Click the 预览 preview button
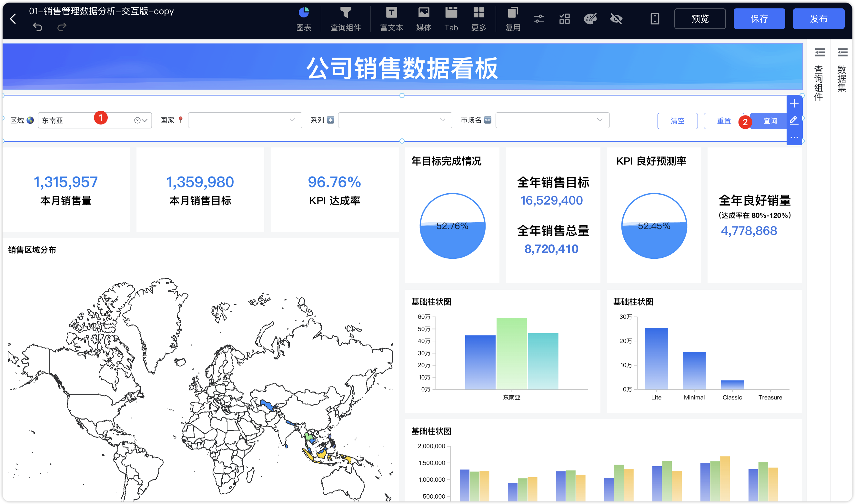This screenshot has height=504, width=855. 700,19
